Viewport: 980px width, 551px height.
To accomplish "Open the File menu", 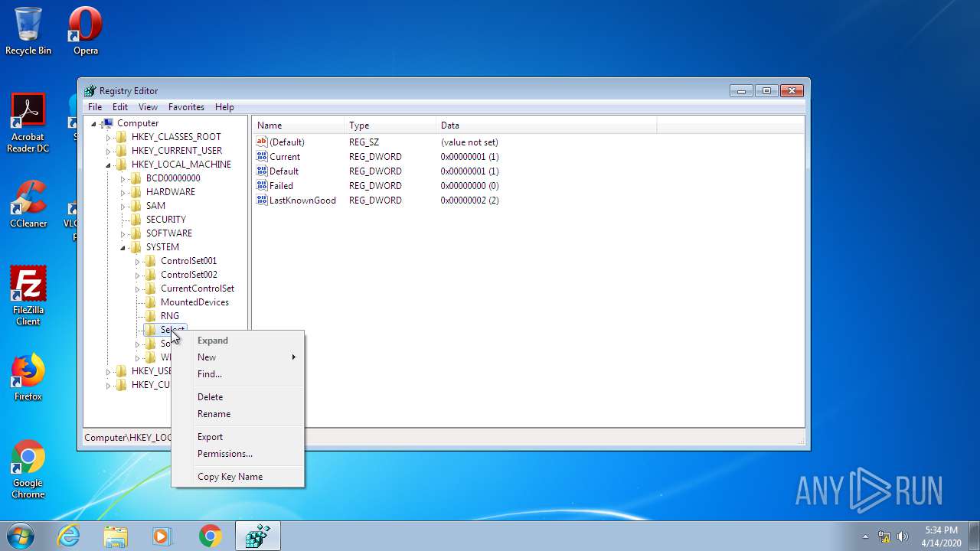I will click(95, 107).
